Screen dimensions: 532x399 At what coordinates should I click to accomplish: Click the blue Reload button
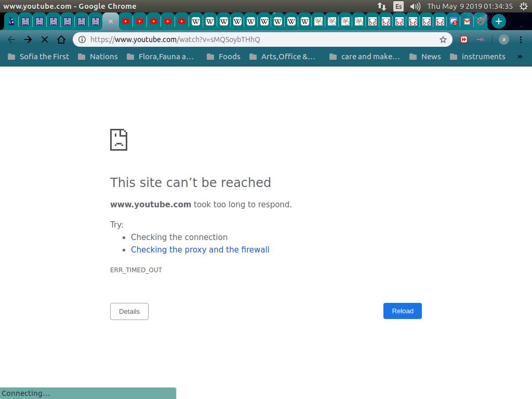click(403, 311)
